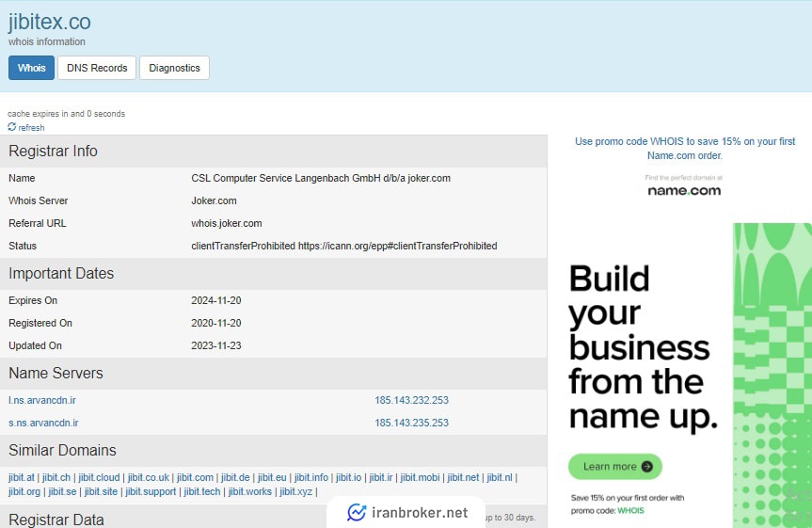Open similar domain jibit.cloud
The image size is (812, 528).
(x=99, y=477)
